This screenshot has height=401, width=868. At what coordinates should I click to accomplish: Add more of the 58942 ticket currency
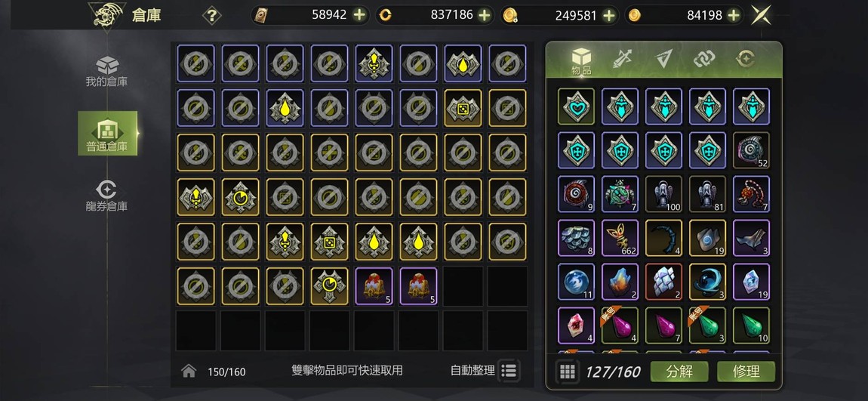[359, 15]
